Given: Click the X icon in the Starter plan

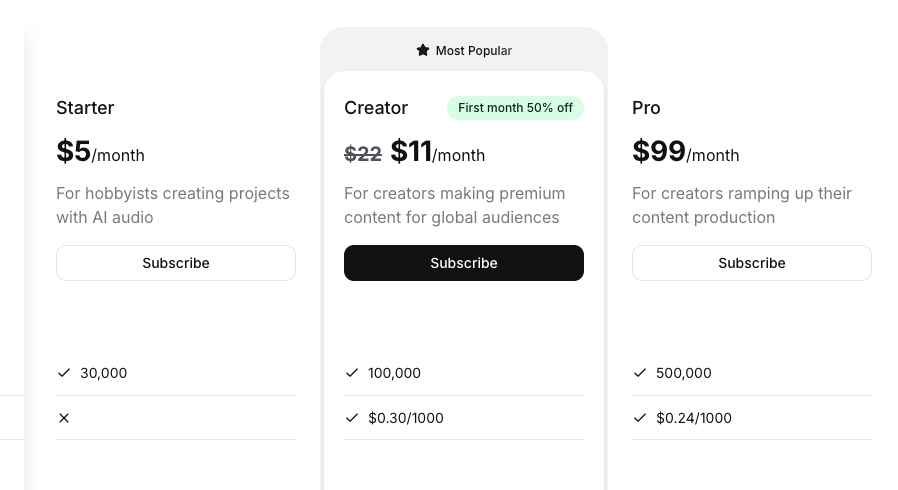Looking at the screenshot, I should (x=64, y=418).
